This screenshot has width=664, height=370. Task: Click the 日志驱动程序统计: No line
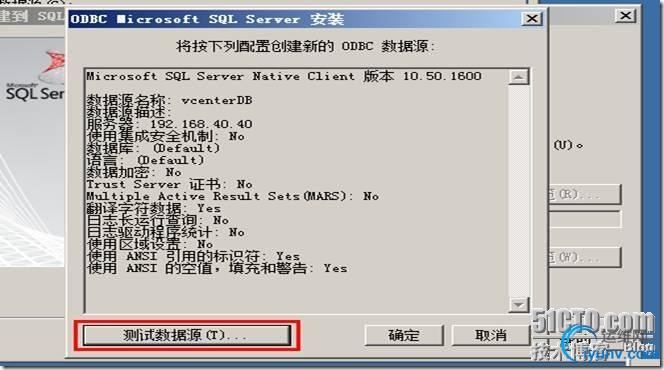(166, 232)
